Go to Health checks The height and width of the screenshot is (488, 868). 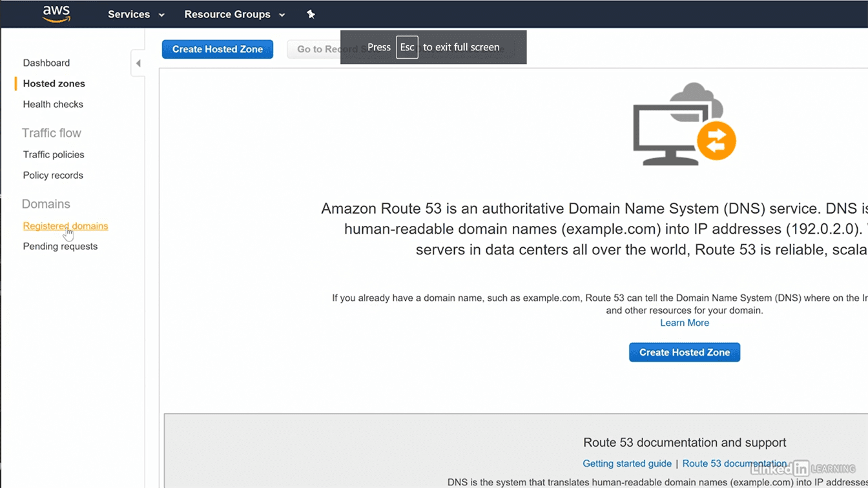point(53,104)
